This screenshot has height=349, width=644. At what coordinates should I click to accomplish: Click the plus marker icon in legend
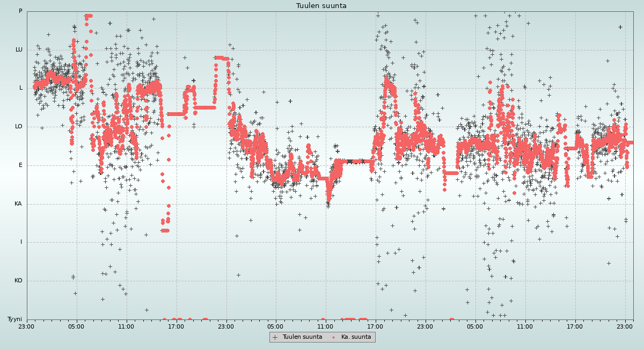(x=275, y=337)
